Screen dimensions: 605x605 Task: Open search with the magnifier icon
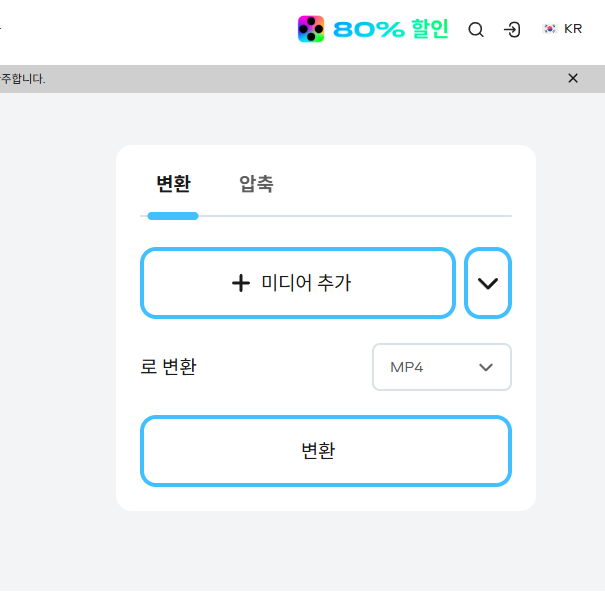(x=476, y=30)
